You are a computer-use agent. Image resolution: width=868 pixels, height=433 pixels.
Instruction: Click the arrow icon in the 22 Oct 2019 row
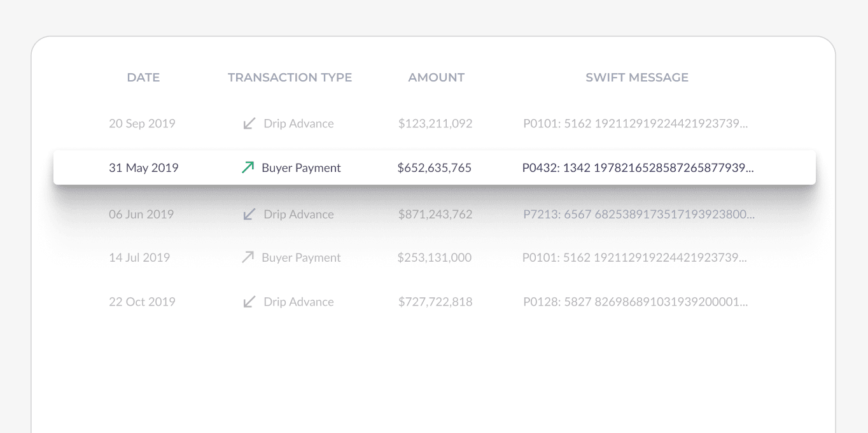tap(249, 302)
